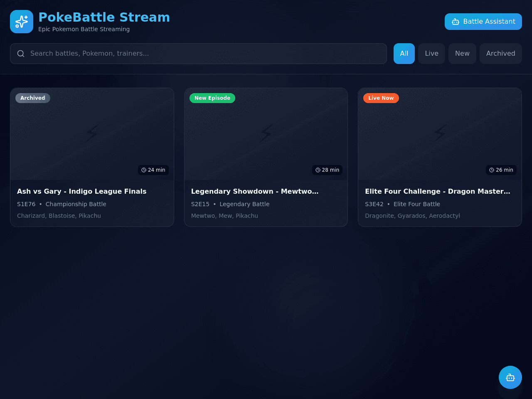Click the PokeBattle Stream sparkle logo icon
The width and height of the screenshot is (532, 399).
pos(22,22)
